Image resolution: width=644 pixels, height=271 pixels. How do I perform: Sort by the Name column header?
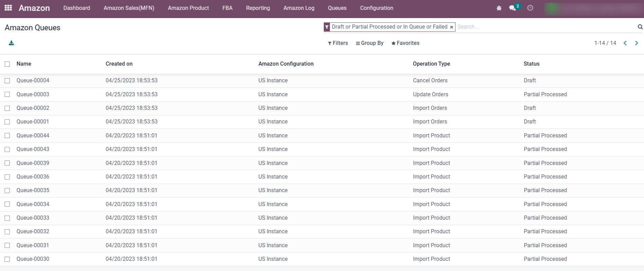[24, 64]
